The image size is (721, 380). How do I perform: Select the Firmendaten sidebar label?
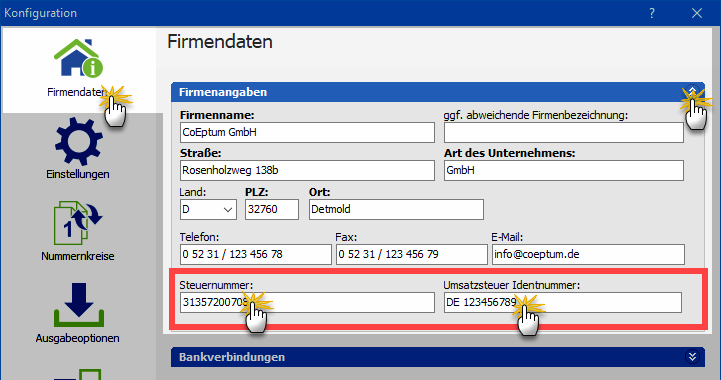pyautogui.click(x=77, y=92)
